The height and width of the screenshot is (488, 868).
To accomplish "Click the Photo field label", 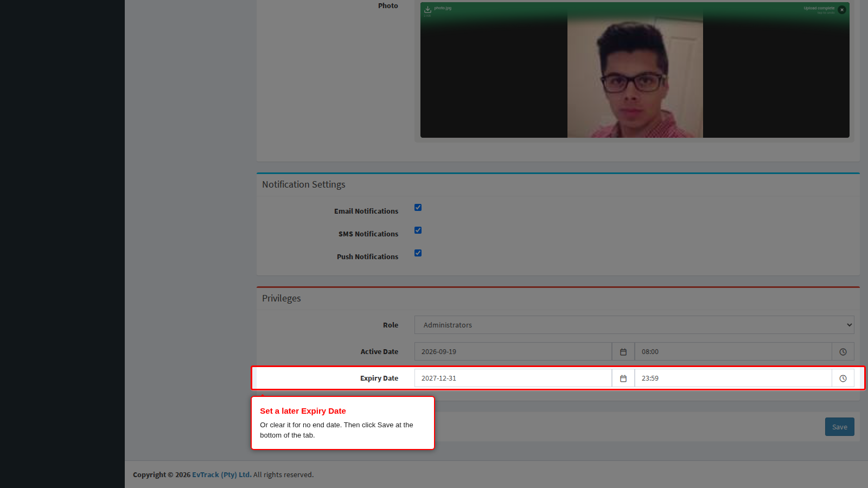I will 388,6.
